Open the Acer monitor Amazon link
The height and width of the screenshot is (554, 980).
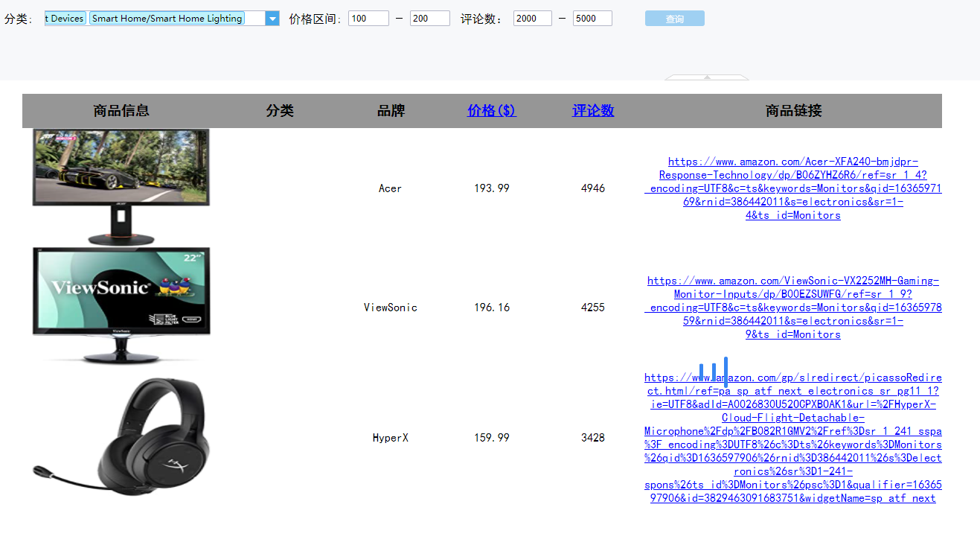(x=793, y=188)
